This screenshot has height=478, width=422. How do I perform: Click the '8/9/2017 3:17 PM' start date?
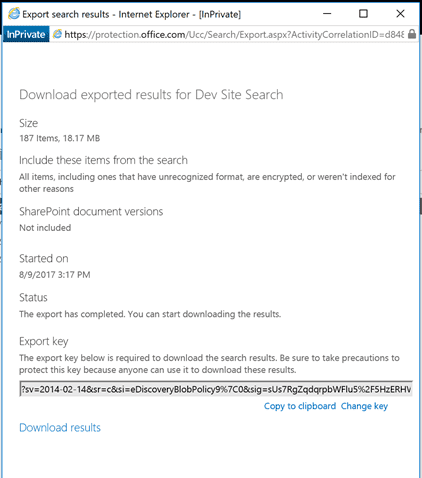click(x=55, y=275)
